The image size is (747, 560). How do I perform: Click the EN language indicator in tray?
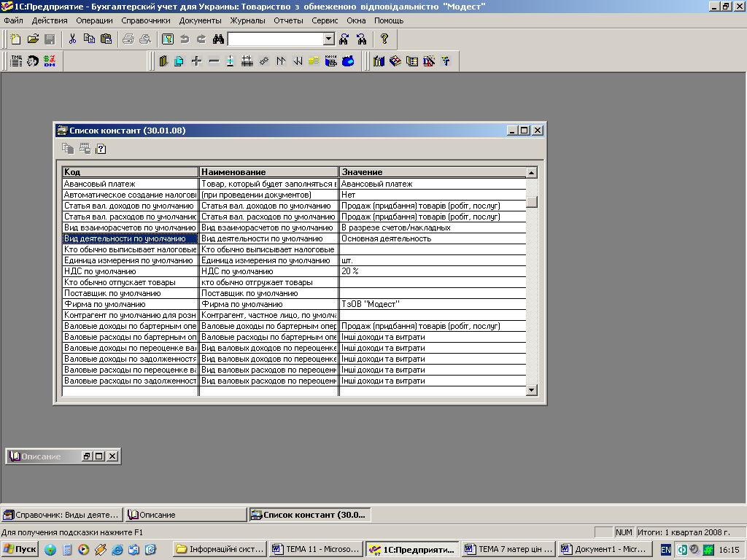(665, 550)
